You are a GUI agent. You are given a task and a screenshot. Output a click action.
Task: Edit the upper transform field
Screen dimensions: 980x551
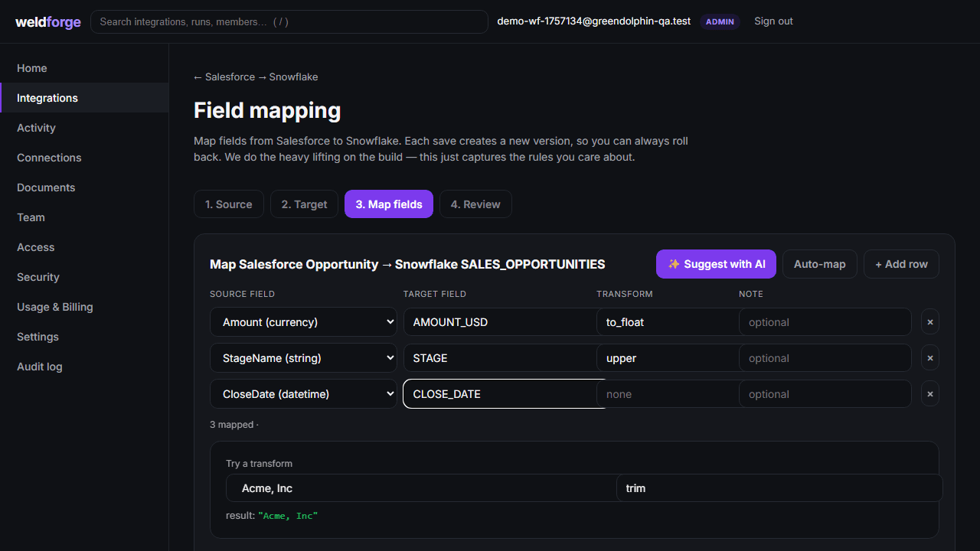(668, 358)
